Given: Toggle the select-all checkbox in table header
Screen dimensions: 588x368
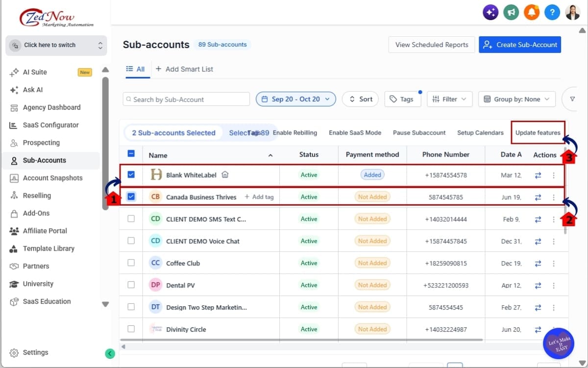Looking at the screenshot, I should coord(131,154).
